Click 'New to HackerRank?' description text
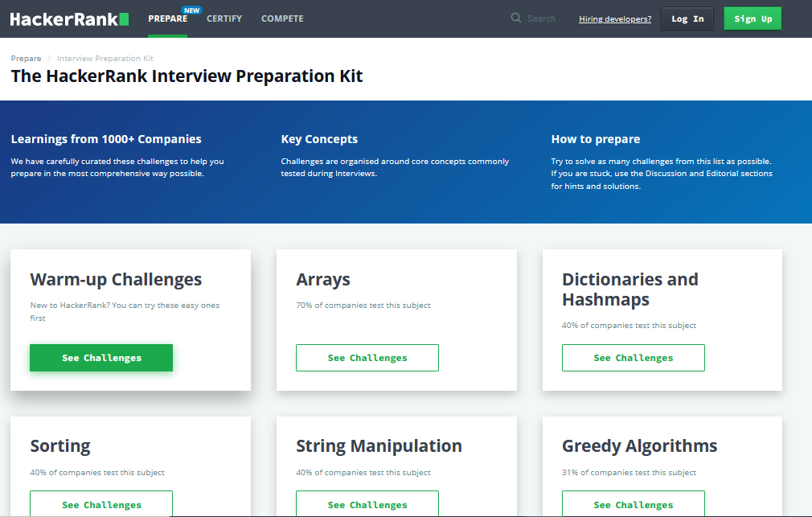Viewport: 812px width, 517px height. point(125,311)
